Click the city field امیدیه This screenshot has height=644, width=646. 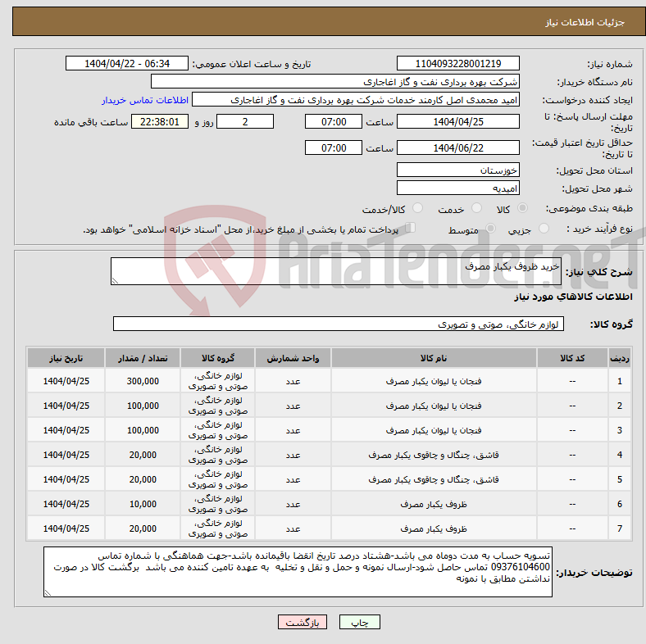coord(457,188)
